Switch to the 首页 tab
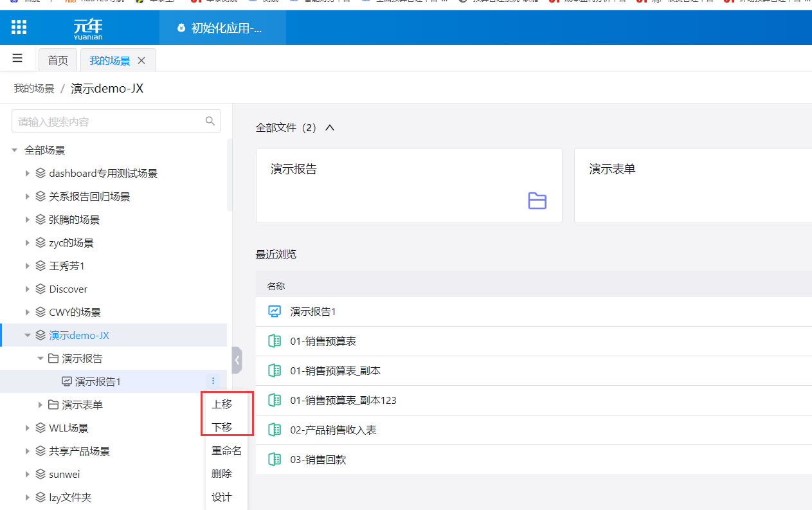Image resolution: width=812 pixels, height=510 pixels. (58, 60)
